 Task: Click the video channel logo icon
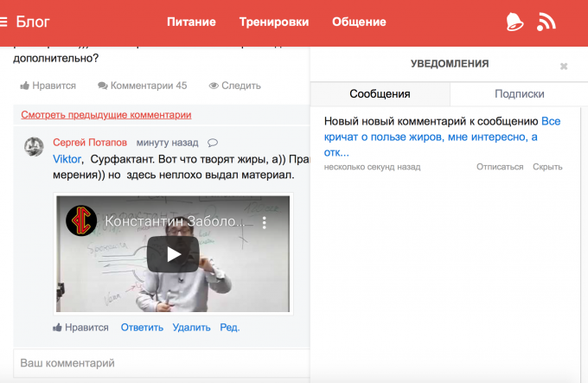pos(81,221)
